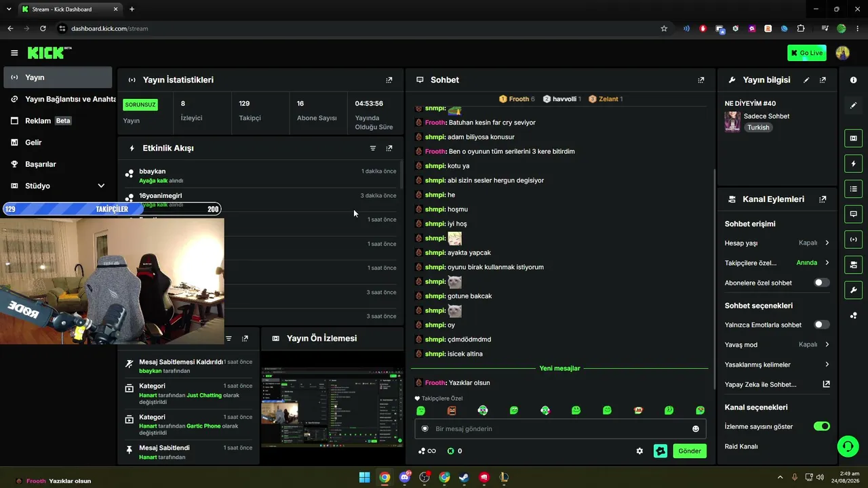Toggle the channel actions widget icon in right rail
Viewport: 868px width, 488px height.
point(853,264)
